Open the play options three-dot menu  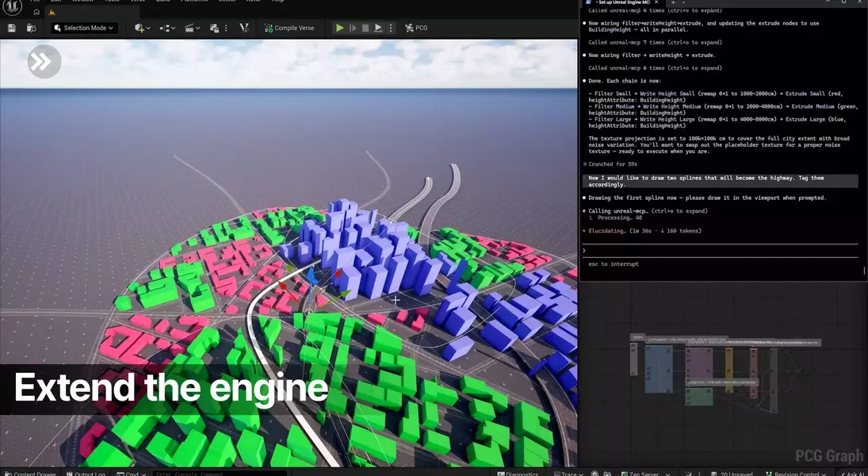390,28
